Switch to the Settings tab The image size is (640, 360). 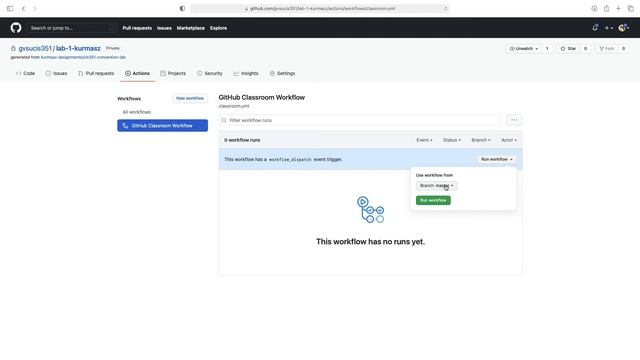tap(282, 73)
